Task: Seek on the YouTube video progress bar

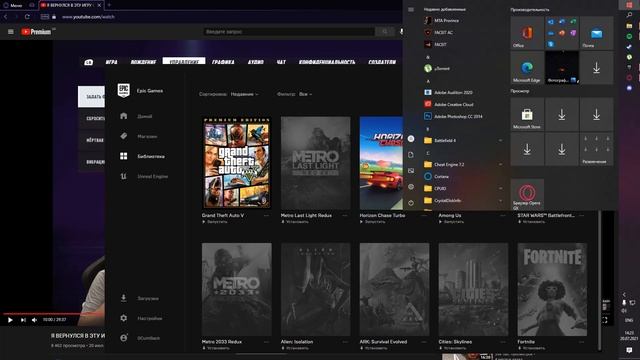Action: point(53,313)
